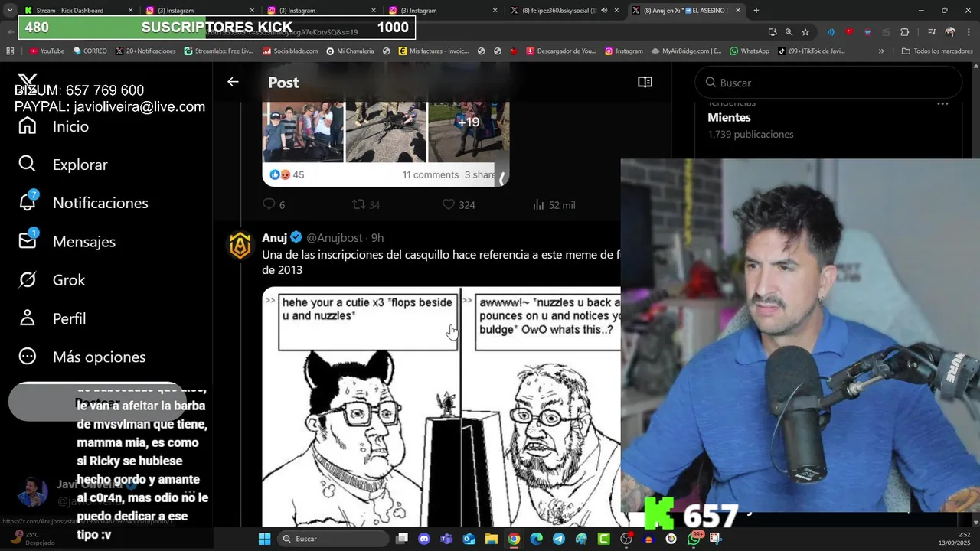Screen dimensions: 980x551
Task: Open the Mientes trending topic
Action: [729, 117]
